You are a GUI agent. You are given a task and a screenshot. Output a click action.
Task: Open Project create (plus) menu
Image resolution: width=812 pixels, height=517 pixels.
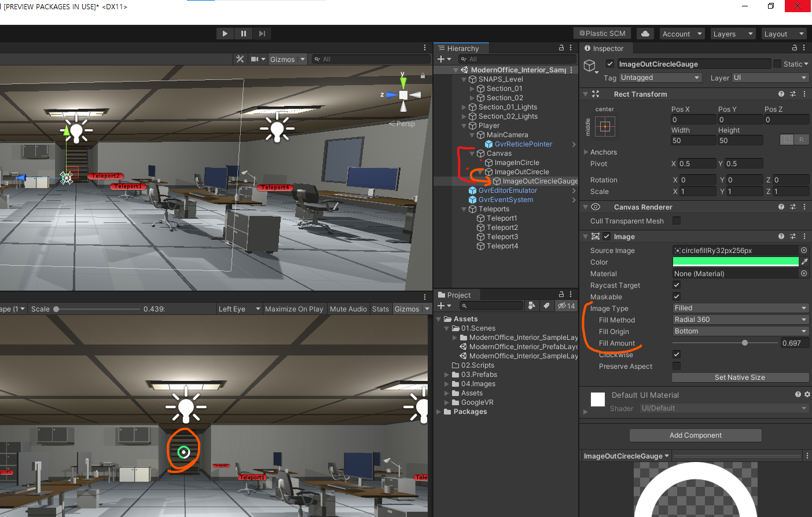[444, 306]
